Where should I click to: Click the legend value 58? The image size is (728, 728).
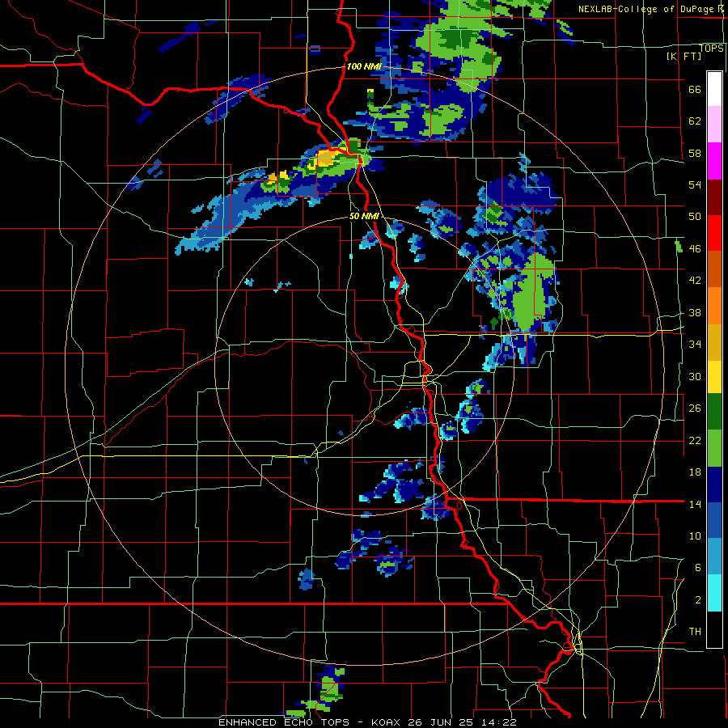click(695, 153)
